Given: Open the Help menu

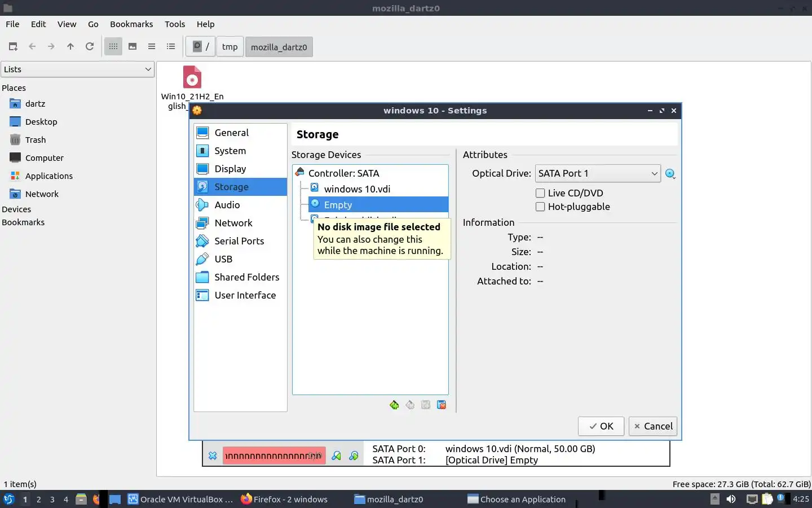Looking at the screenshot, I should [205, 24].
